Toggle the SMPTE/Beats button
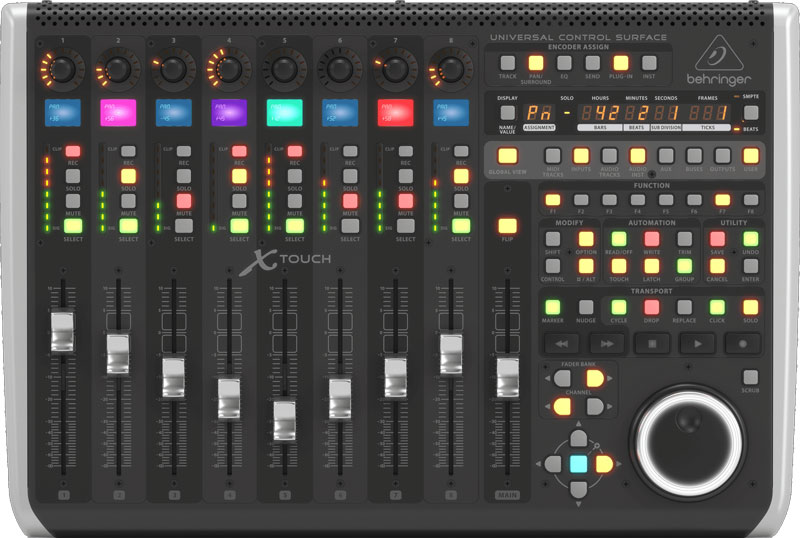The height and width of the screenshot is (538, 800). pos(751,112)
